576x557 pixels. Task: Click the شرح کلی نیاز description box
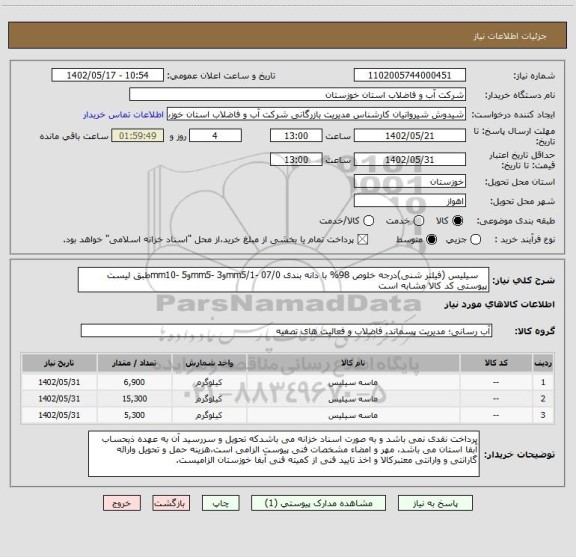coord(283,280)
